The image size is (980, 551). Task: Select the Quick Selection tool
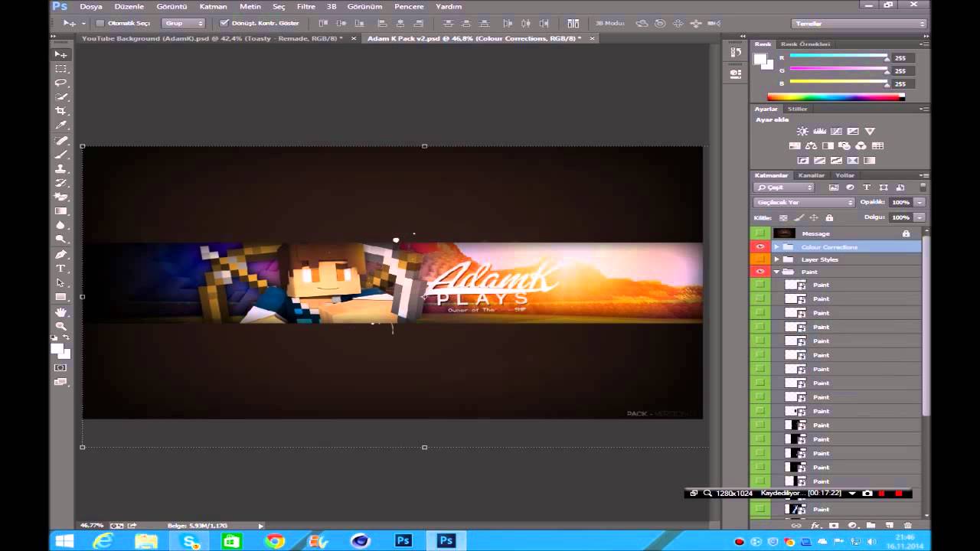60,96
